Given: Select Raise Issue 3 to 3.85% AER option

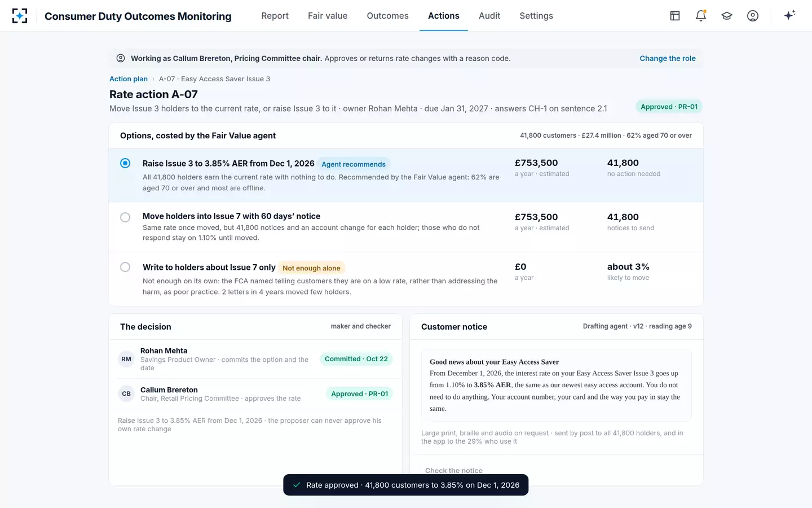Looking at the screenshot, I should (125, 163).
